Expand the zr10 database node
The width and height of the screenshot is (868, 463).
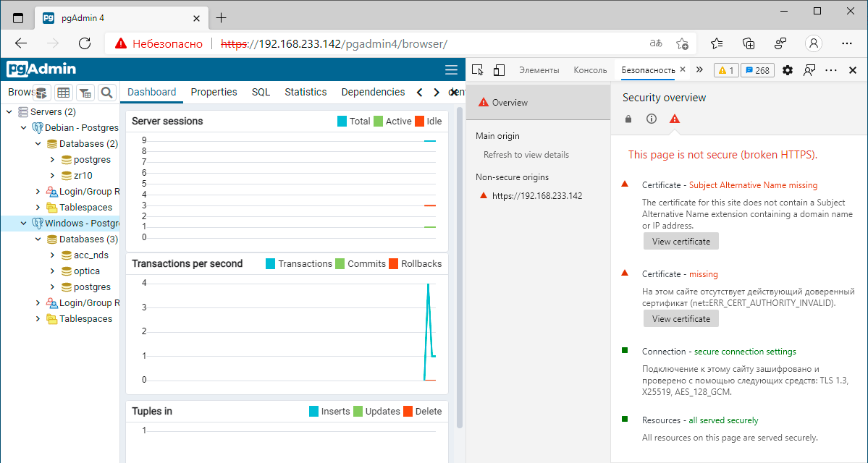pyautogui.click(x=52, y=176)
